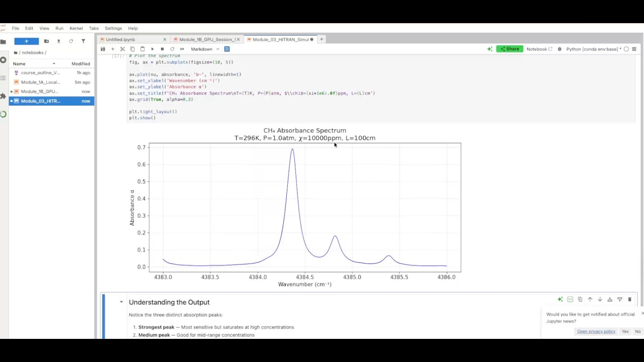
Task: Go to the notebooks folder breadcrumb
Action: (33, 53)
